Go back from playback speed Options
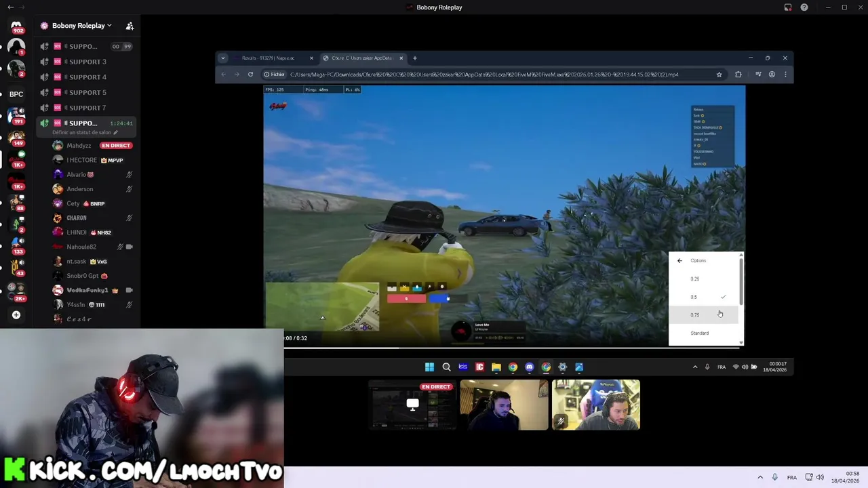Image resolution: width=868 pixels, height=488 pixels. click(x=679, y=261)
